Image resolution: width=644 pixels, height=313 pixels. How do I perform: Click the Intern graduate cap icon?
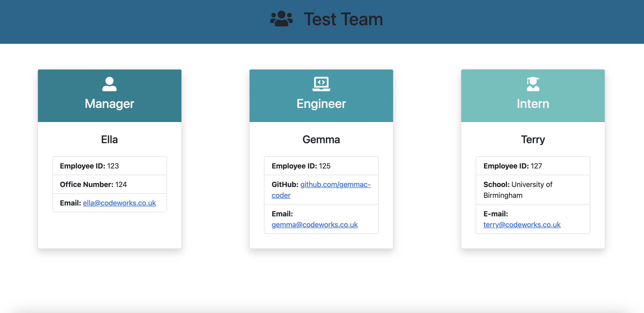click(x=533, y=84)
